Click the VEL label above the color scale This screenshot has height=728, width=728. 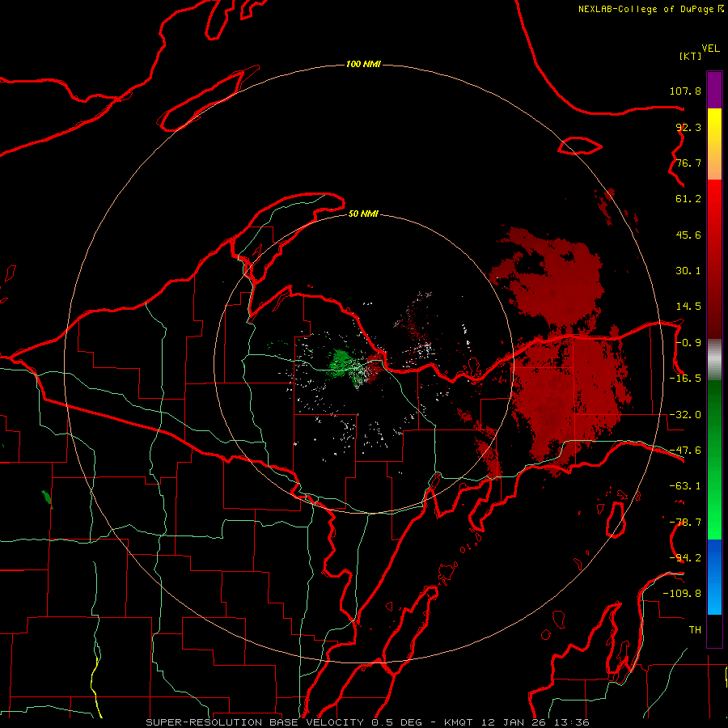click(710, 49)
